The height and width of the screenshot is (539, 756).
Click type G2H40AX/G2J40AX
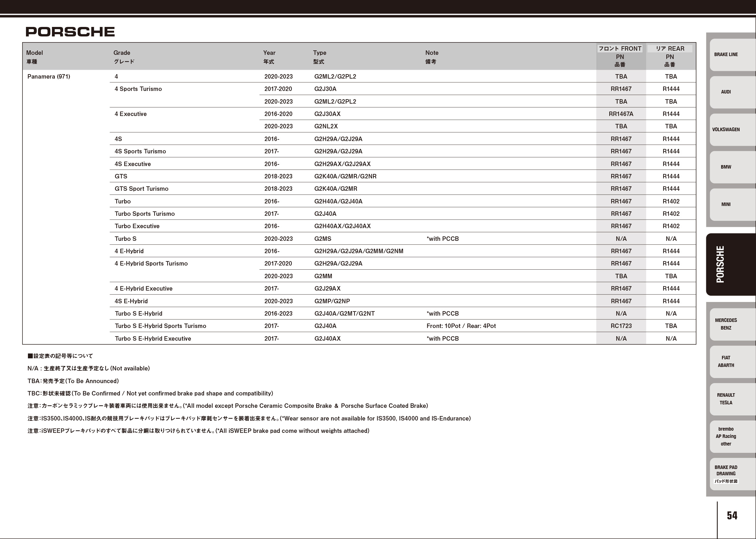tap(342, 226)
